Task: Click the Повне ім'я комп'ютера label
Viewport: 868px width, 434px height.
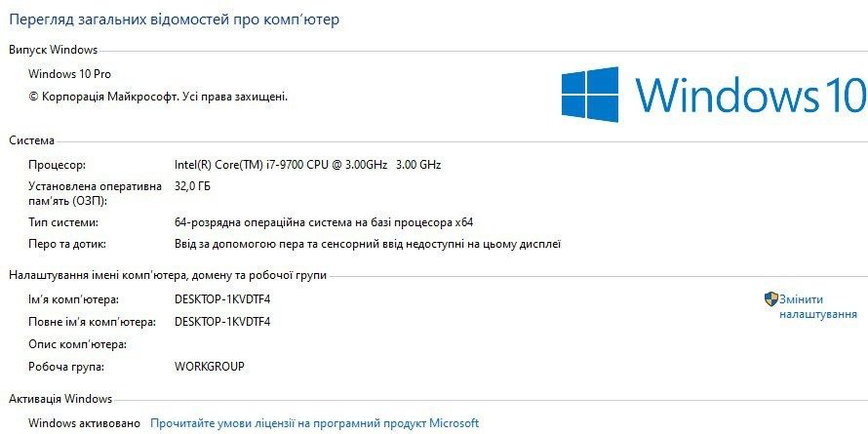Action: point(93,322)
